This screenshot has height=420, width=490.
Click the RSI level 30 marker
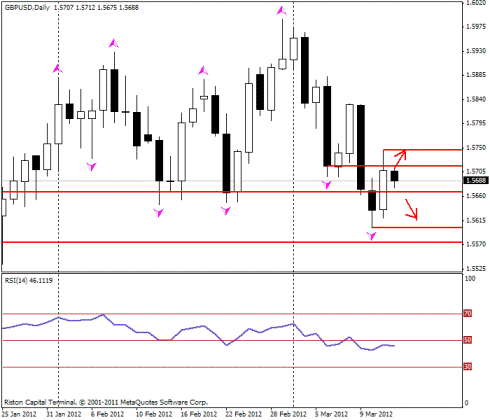point(468,367)
